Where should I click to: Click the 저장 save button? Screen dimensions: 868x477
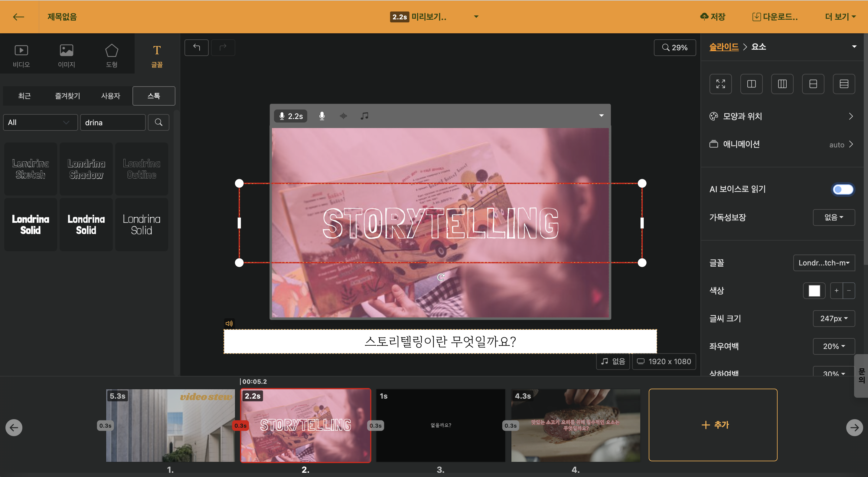[713, 17]
